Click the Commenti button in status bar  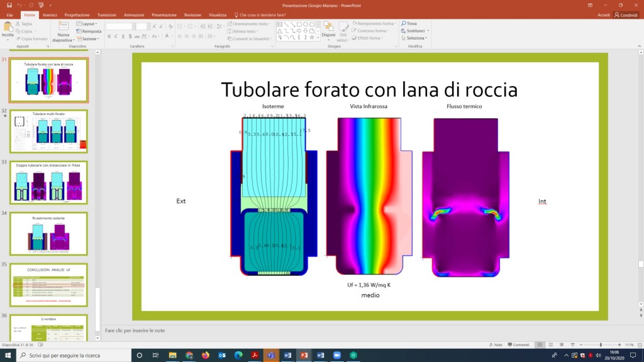[519, 344]
